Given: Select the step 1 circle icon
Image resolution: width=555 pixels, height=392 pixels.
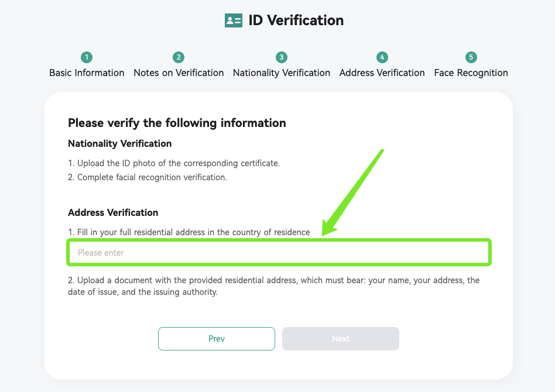Looking at the screenshot, I should point(87,57).
